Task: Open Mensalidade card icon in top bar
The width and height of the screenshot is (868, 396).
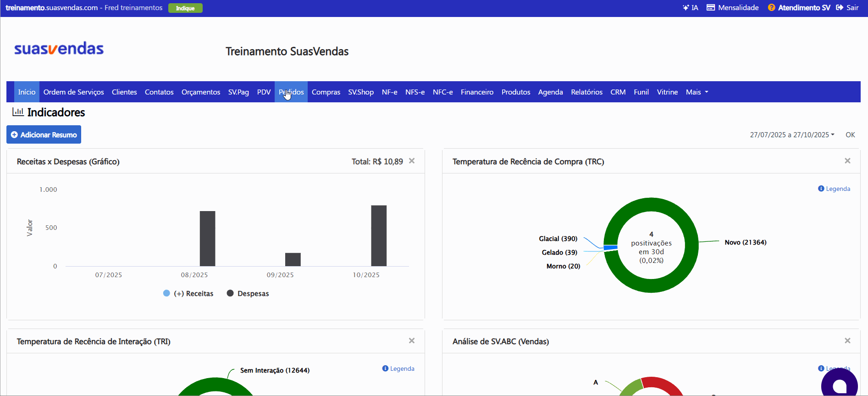Action: [x=711, y=7]
